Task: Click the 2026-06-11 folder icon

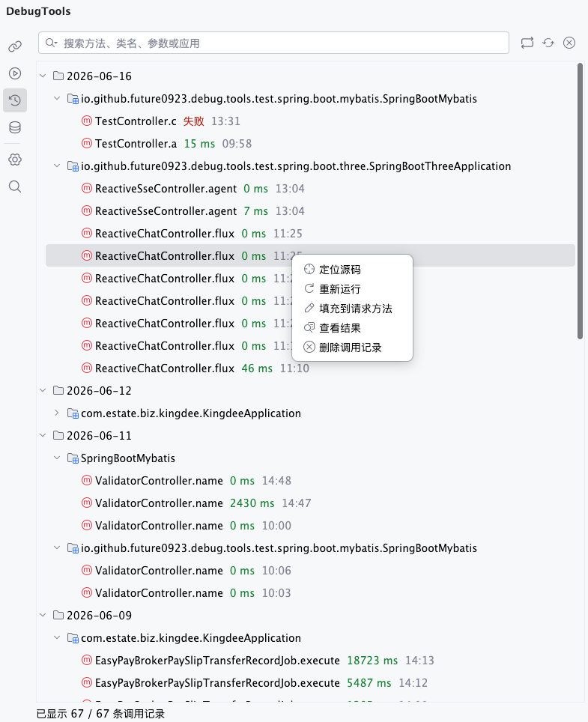Action: [x=58, y=435]
